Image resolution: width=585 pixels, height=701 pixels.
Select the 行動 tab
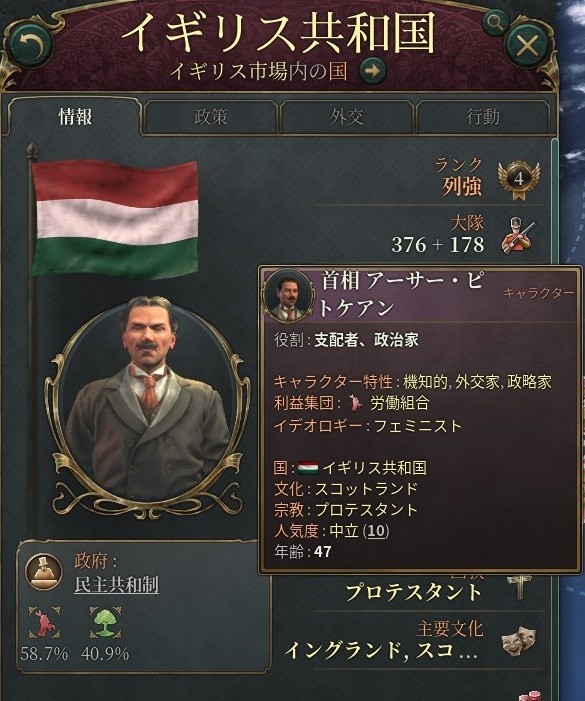(x=483, y=117)
